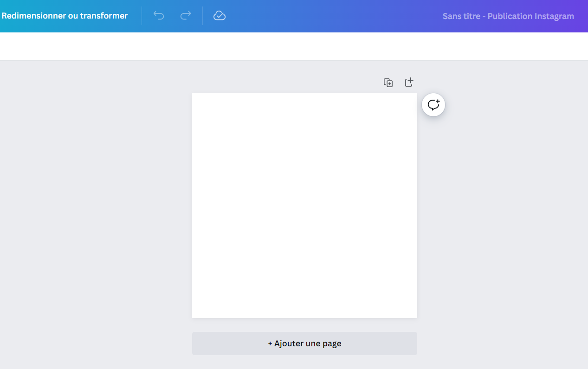This screenshot has height=369, width=588.
Task: Click the + Ajouter une page button
Action: pyautogui.click(x=304, y=344)
